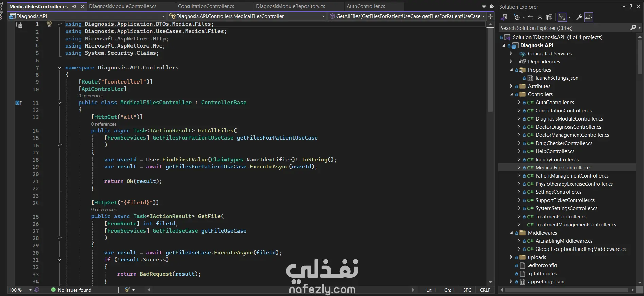Collapse the using directives block at line 1
This screenshot has width=644, height=296.
pyautogui.click(x=59, y=24)
